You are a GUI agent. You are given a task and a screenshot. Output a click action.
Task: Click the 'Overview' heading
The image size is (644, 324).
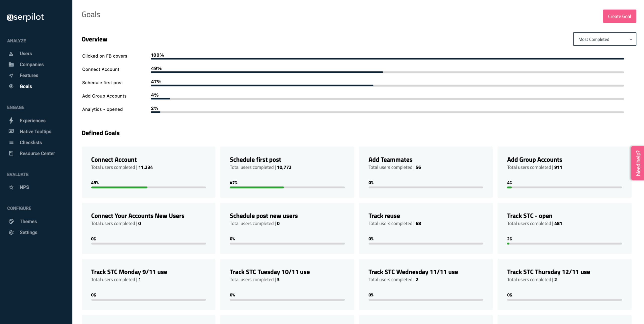coord(94,39)
